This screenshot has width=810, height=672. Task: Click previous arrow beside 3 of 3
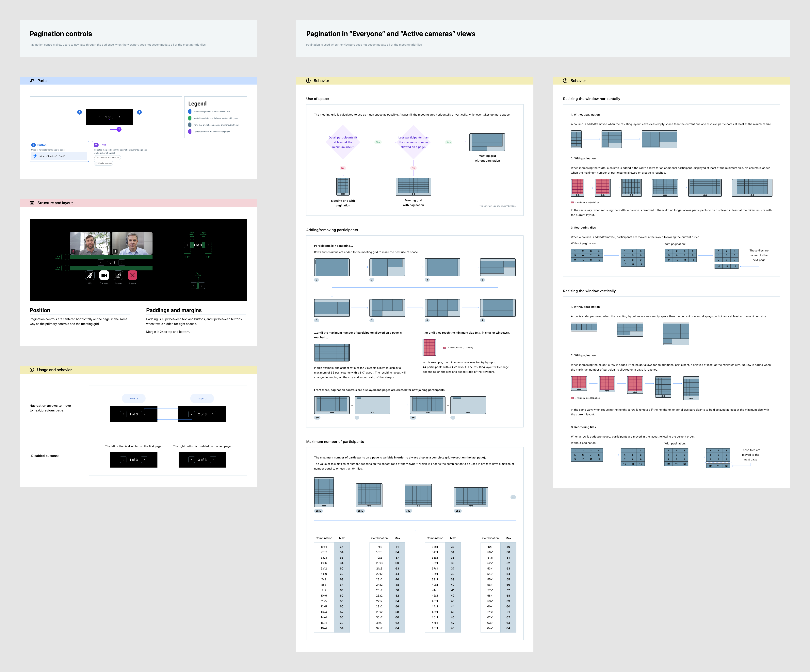tap(192, 460)
